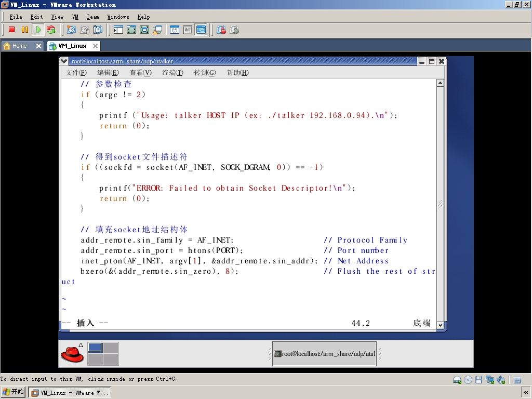Click the Appliance view toolbar icon
This screenshot has height=399, width=532.
click(x=188, y=30)
